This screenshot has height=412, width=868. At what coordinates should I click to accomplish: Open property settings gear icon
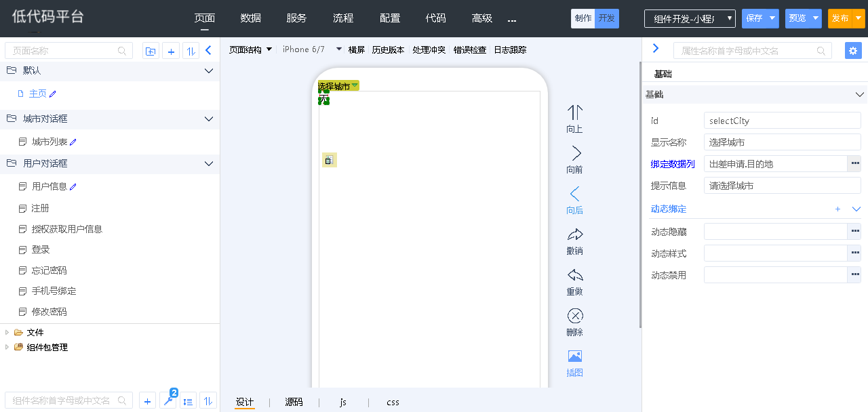(853, 51)
